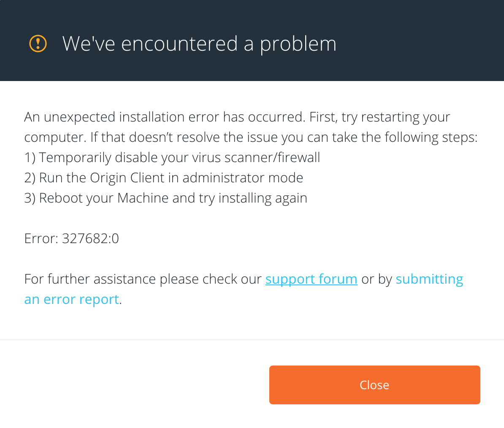Click the error code 327682:0
This screenshot has width=504, height=428.
[90, 238]
